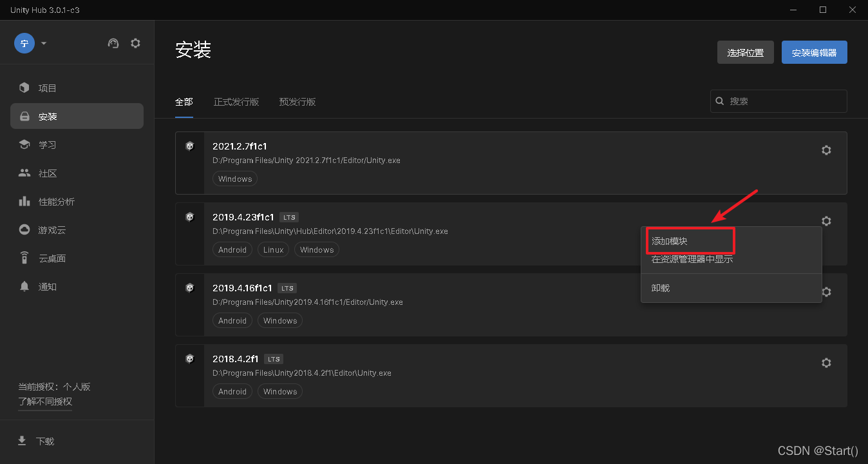Click the LTS badge of 2019.4.23f1c1
868x464 pixels.
pos(289,217)
